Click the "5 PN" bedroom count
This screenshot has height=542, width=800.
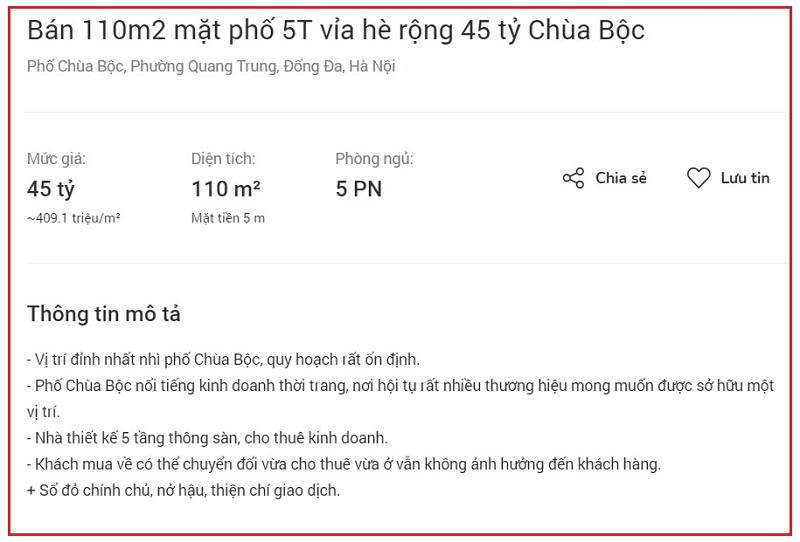(x=359, y=188)
